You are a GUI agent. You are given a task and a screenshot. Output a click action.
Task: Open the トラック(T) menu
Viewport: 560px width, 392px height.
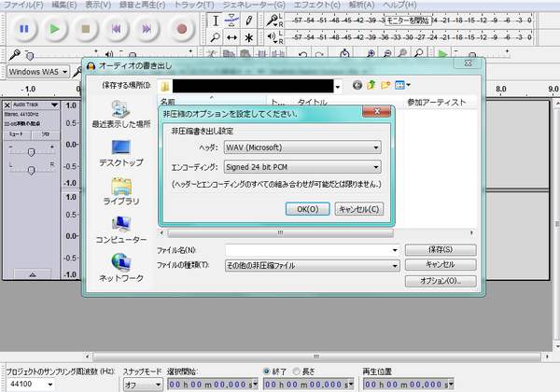tap(194, 5)
